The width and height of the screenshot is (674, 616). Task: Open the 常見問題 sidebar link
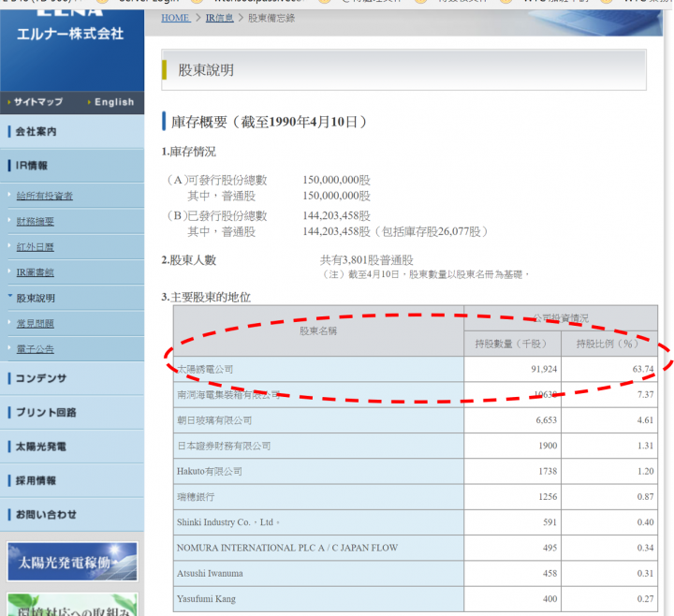coord(36,323)
